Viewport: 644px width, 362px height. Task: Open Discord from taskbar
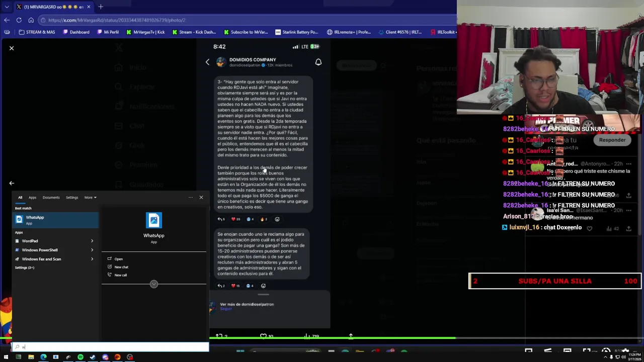click(x=105, y=357)
